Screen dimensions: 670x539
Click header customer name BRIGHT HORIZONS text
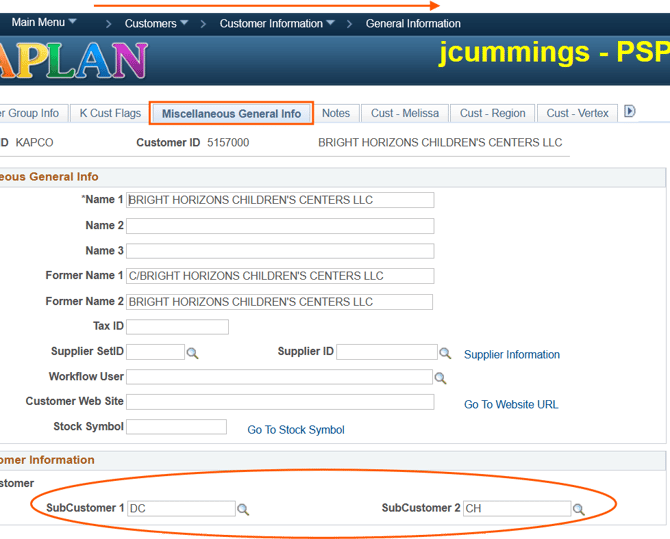coord(440,142)
